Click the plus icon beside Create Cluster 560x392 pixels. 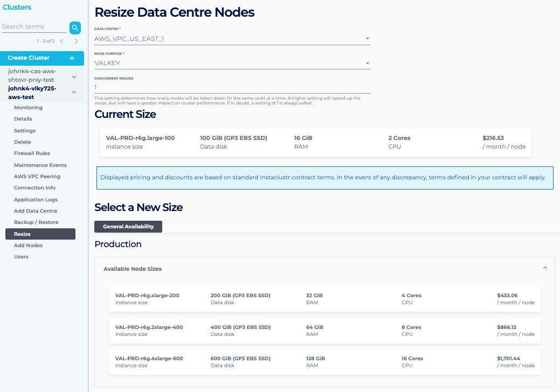tap(72, 58)
